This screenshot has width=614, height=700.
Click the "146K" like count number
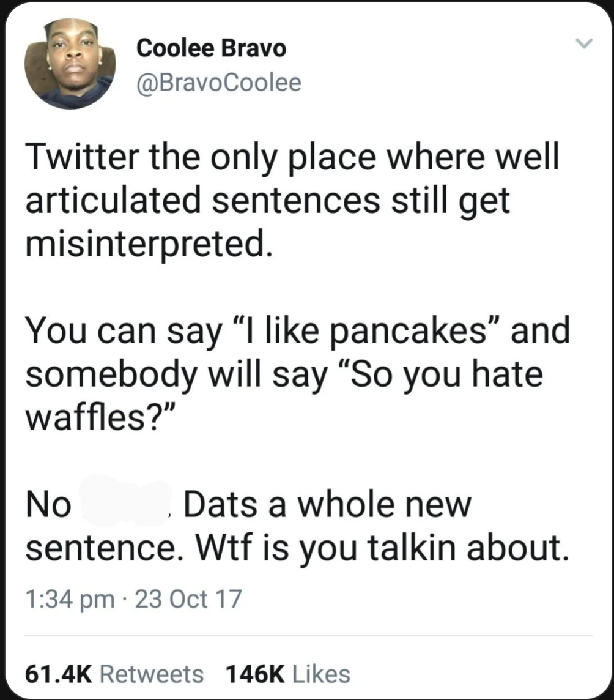[x=255, y=674]
